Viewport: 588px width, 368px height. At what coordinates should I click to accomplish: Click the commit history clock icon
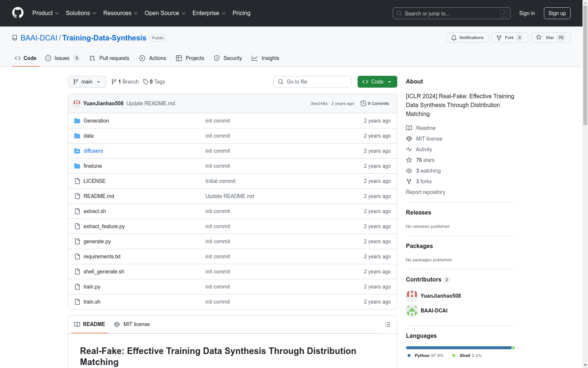pos(363,103)
